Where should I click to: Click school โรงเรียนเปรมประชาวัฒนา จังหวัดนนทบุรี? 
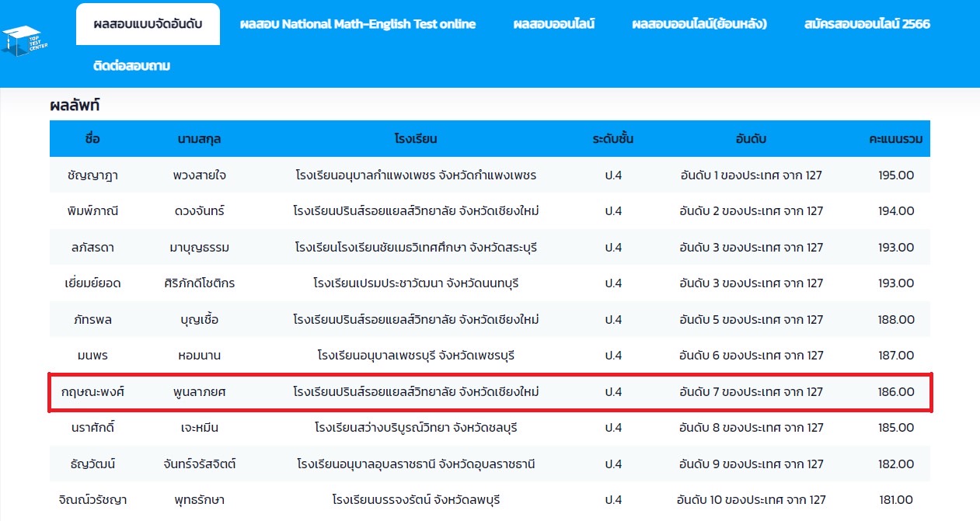416,283
